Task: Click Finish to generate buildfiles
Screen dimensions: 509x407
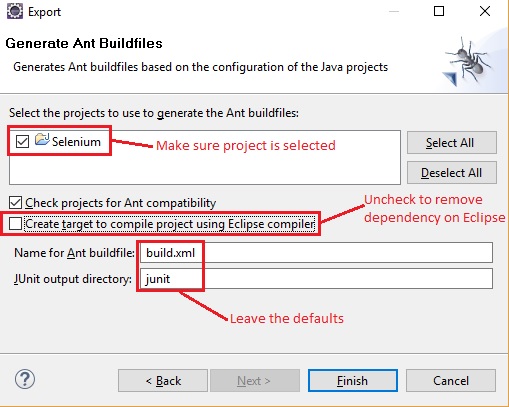Action: point(353,380)
